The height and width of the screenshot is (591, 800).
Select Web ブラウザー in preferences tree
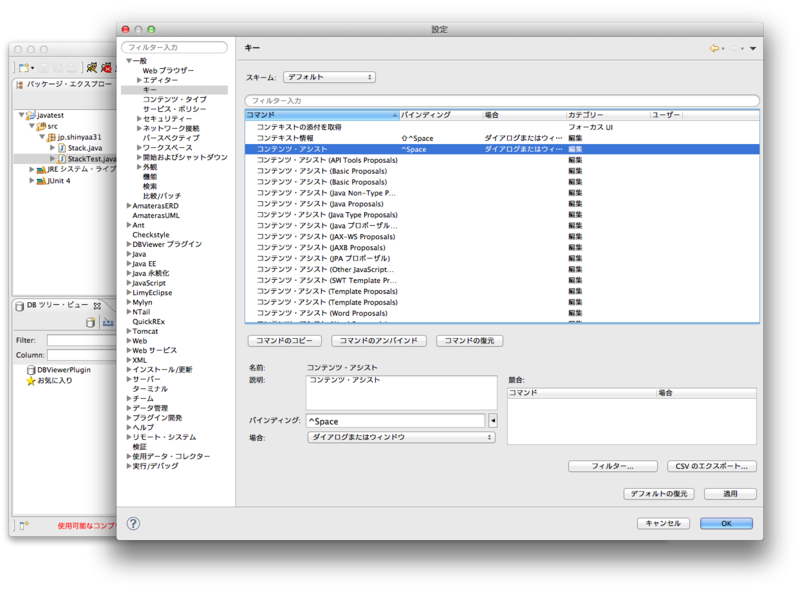(168, 70)
